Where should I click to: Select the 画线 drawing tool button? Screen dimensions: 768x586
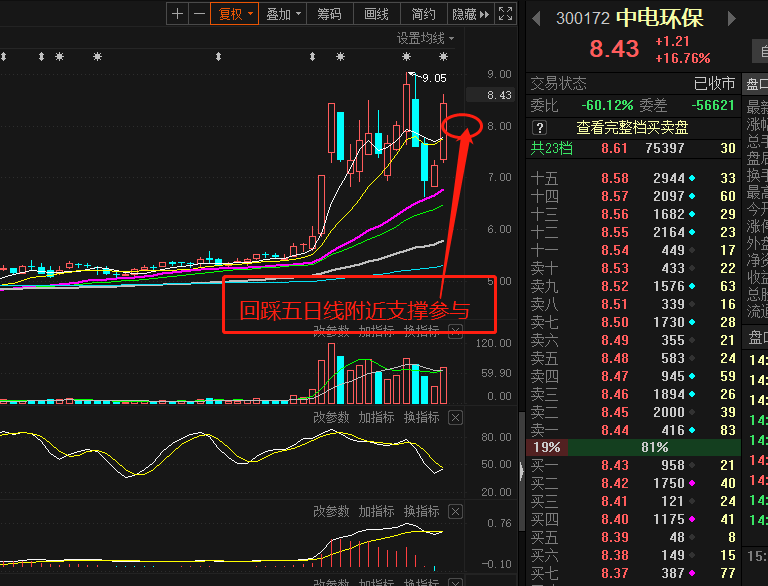[377, 14]
